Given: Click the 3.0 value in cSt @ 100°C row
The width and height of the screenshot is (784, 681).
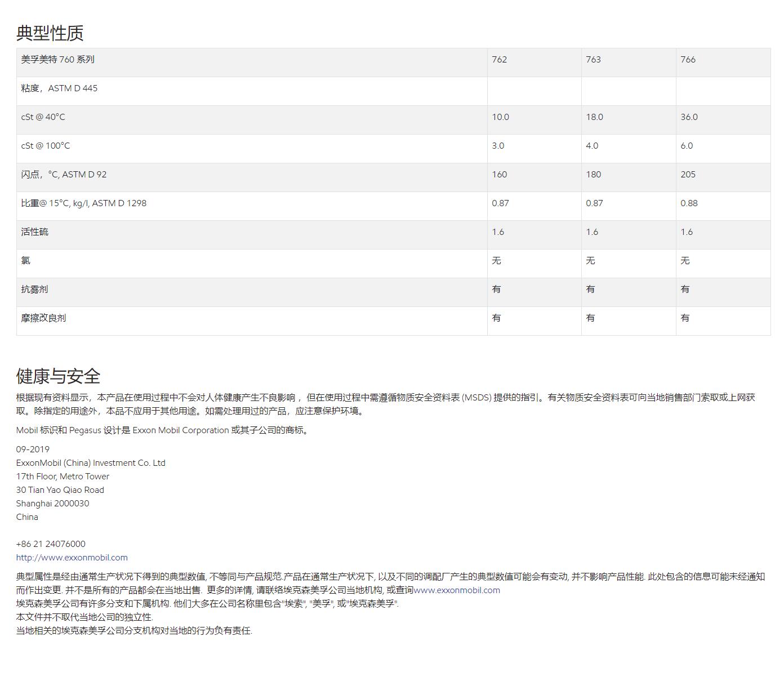Looking at the screenshot, I should [498, 146].
